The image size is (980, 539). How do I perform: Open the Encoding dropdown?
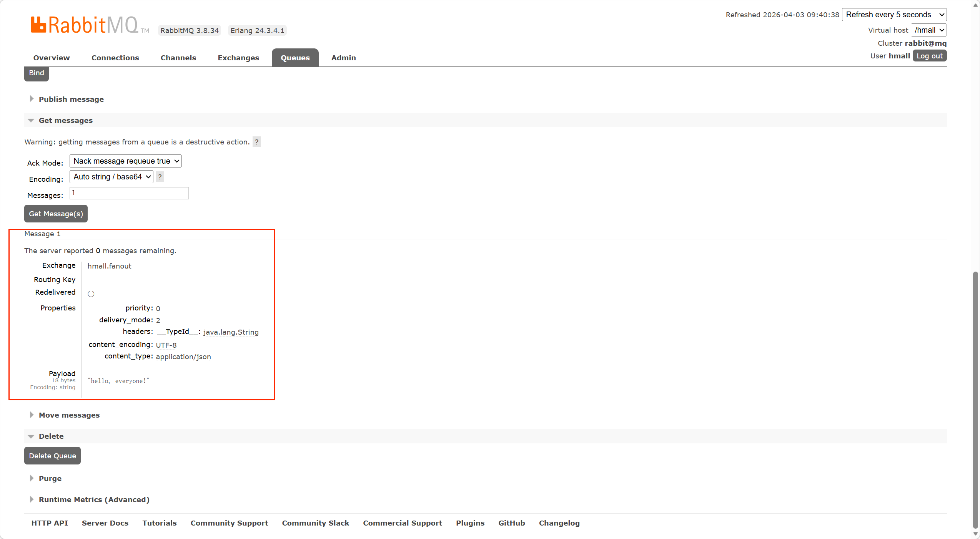tap(111, 177)
